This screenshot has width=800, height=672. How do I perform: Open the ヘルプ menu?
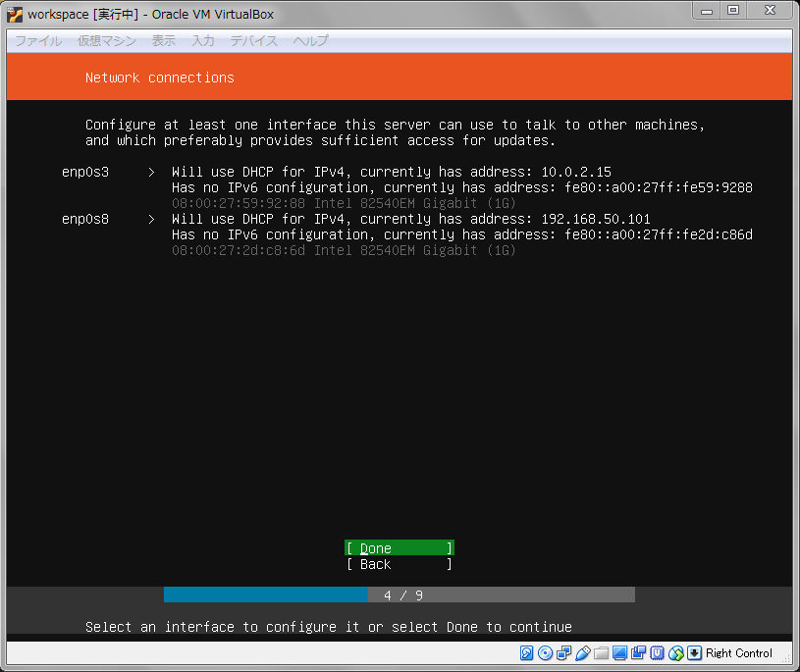pyautogui.click(x=311, y=41)
